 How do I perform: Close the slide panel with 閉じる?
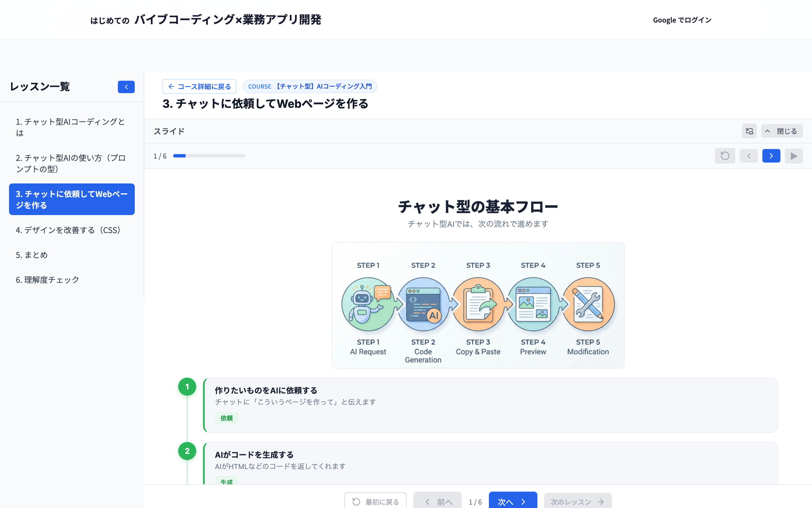pyautogui.click(x=782, y=131)
